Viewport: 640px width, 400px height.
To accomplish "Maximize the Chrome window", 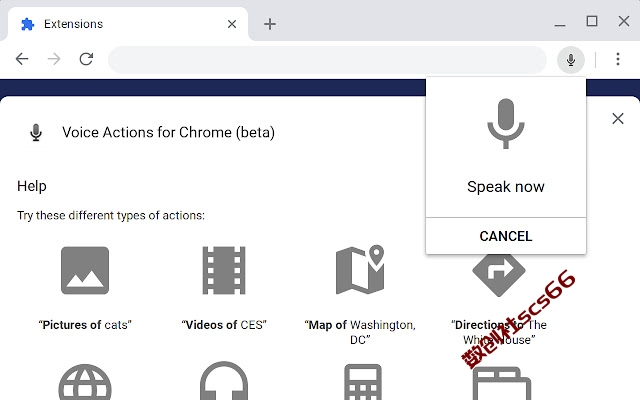I will click(592, 21).
